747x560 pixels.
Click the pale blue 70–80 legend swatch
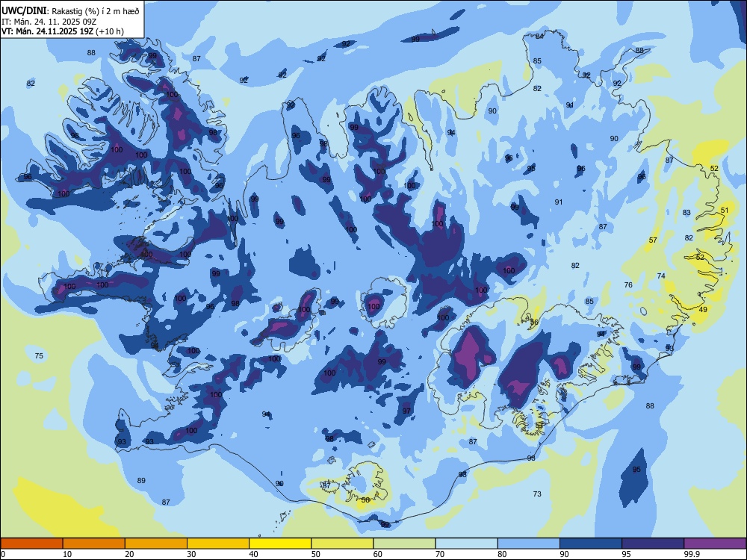(466, 544)
